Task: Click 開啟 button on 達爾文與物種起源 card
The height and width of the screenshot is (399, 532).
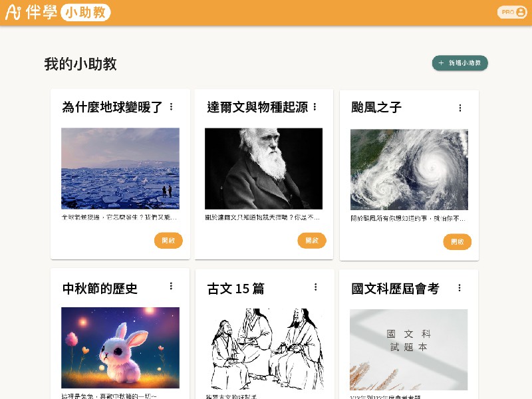Action: (x=312, y=241)
